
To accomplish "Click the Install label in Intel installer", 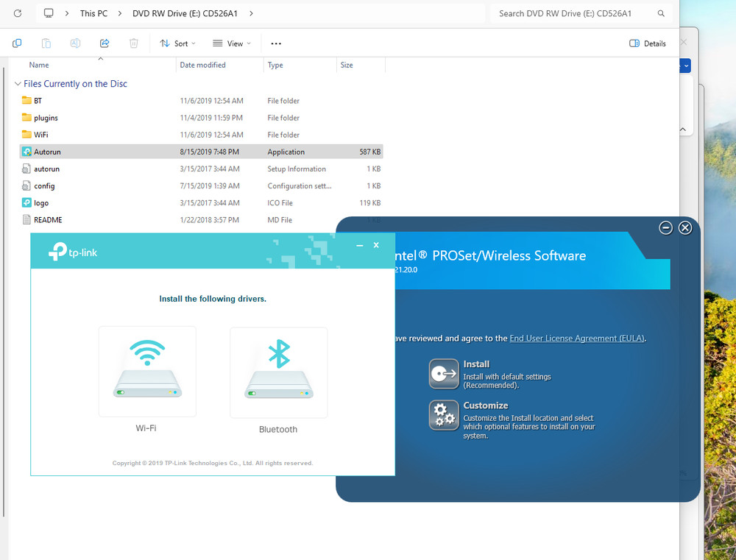I will coord(476,364).
